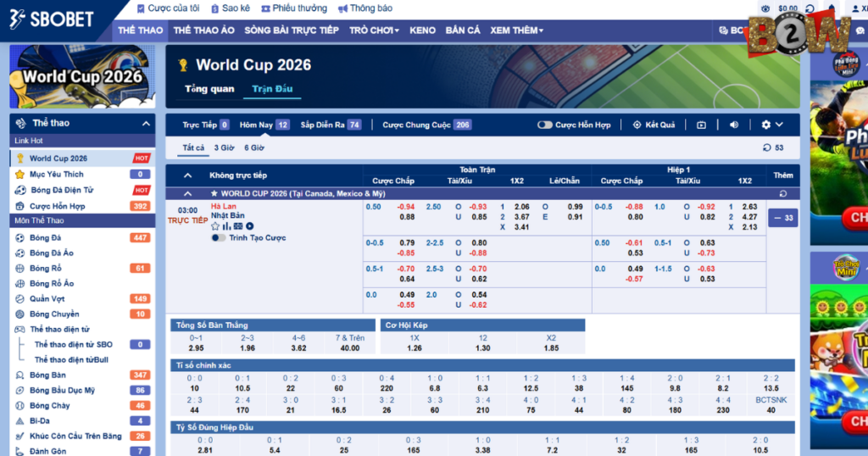Switch to Tổng quan tab
This screenshot has height=456, width=868.
209,88
